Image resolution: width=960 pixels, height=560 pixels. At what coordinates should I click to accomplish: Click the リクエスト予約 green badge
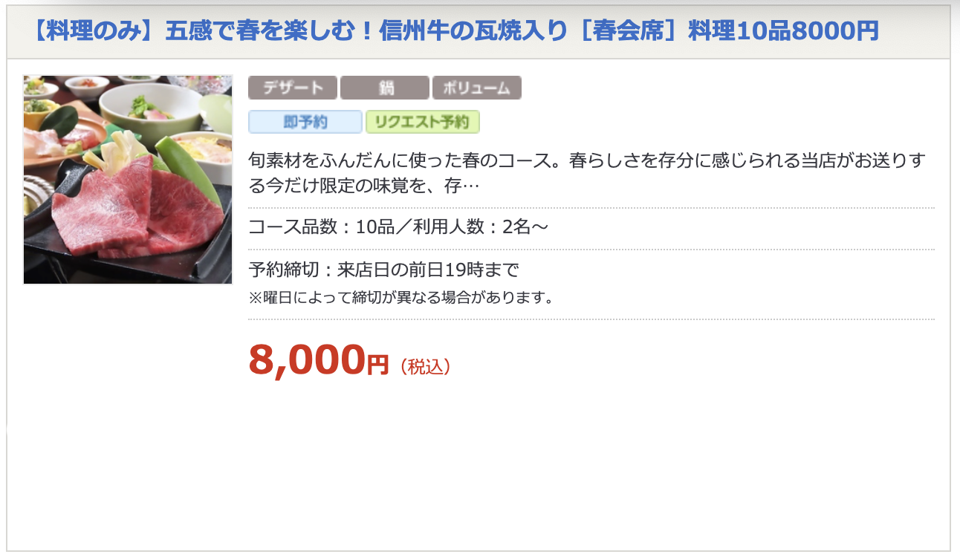point(423,122)
